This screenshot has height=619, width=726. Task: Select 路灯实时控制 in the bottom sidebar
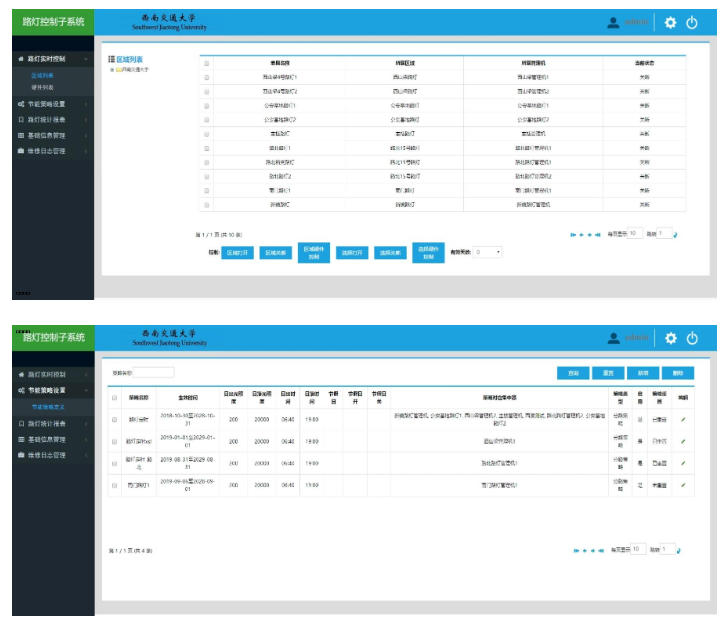pos(47,375)
